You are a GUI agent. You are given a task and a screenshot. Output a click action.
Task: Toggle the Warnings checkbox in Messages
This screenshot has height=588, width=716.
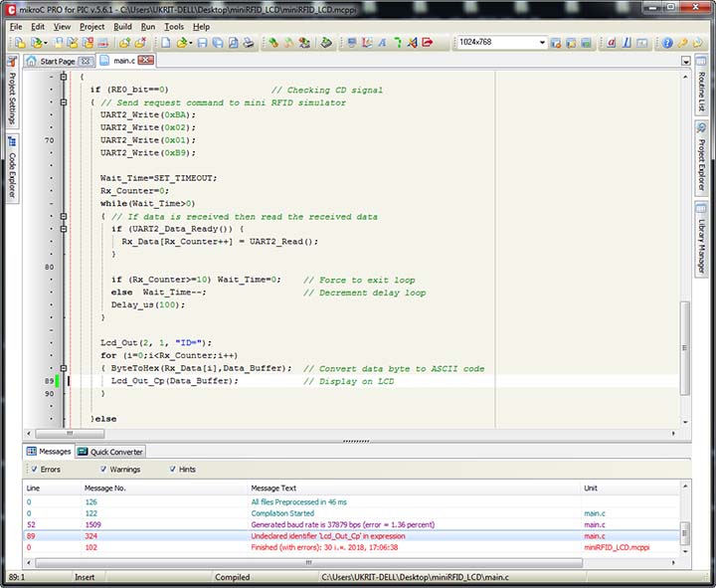[x=101, y=470]
